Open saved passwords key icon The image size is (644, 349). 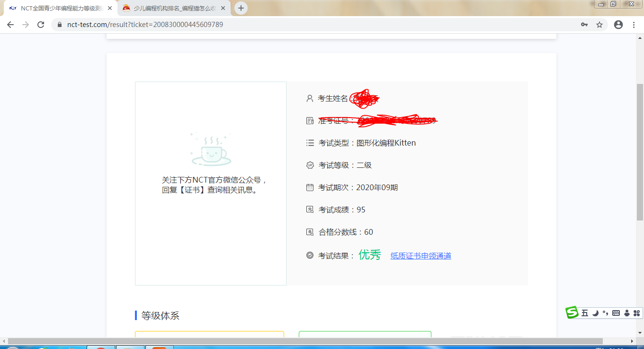pyautogui.click(x=584, y=25)
